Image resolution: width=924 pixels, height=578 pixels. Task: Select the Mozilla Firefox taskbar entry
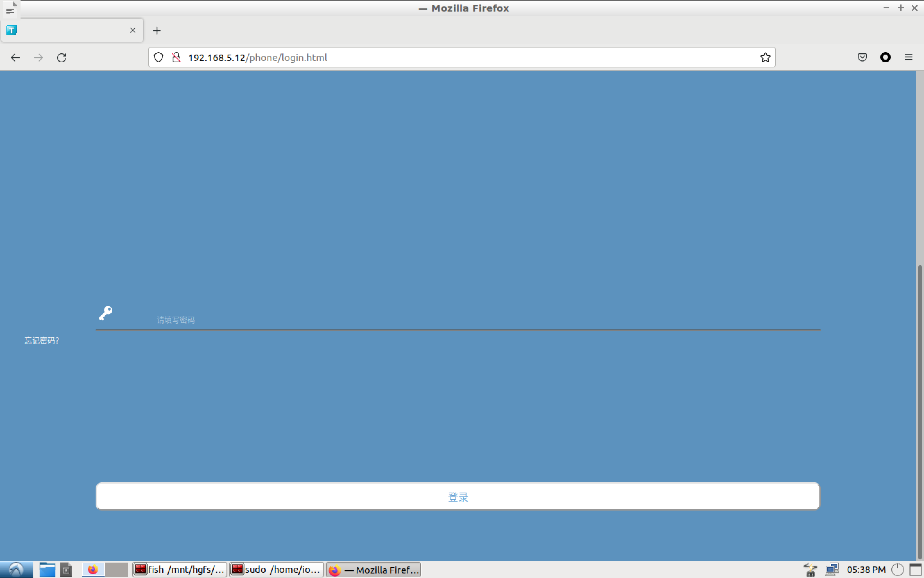[373, 570]
